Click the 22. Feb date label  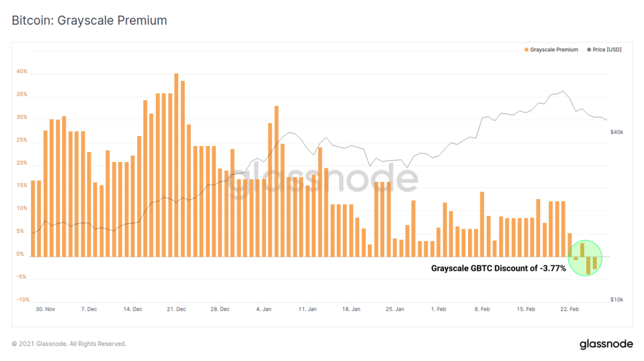(569, 309)
